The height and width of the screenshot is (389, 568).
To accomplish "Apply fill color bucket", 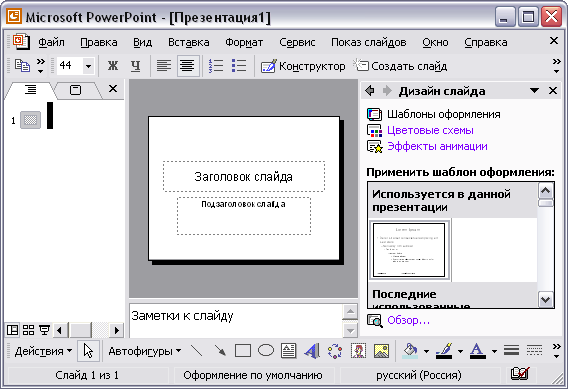I will [410, 351].
